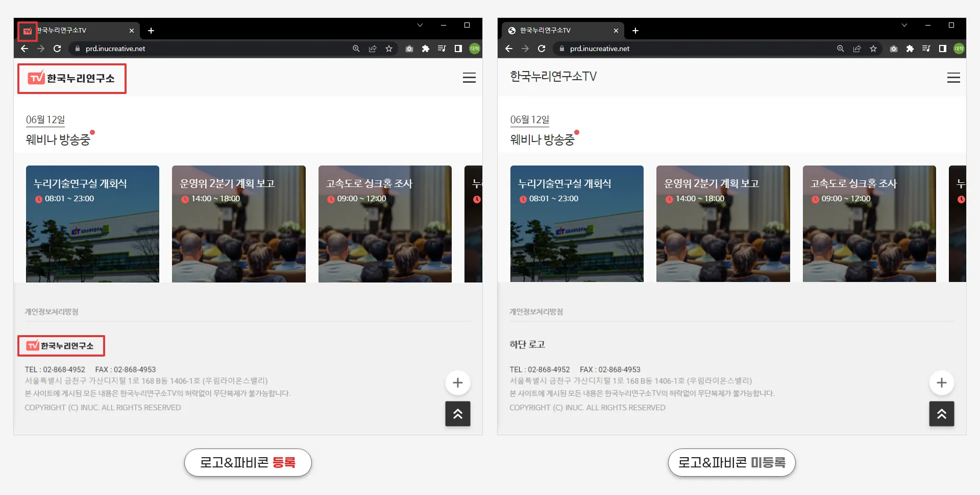The height and width of the screenshot is (495, 980).
Task: Zoom icon in right browser address bar
Action: tap(841, 49)
